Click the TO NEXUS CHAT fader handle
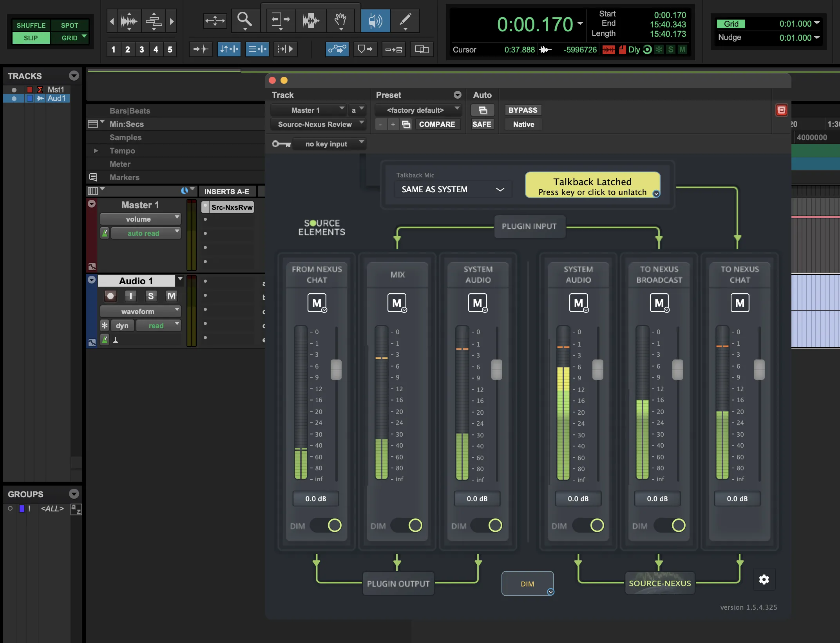This screenshot has height=643, width=840. 759,369
